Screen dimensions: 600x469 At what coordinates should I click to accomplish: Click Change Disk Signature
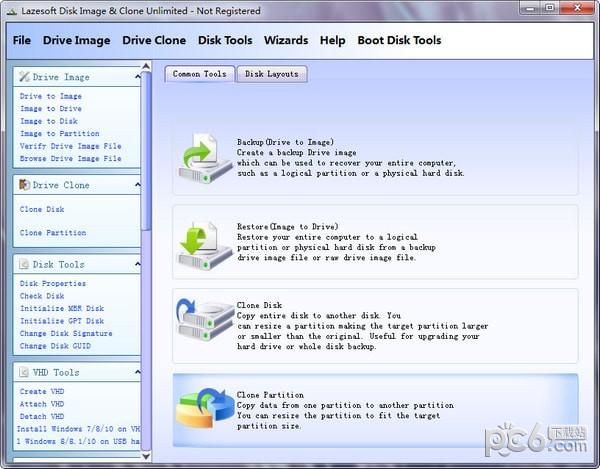(66, 334)
